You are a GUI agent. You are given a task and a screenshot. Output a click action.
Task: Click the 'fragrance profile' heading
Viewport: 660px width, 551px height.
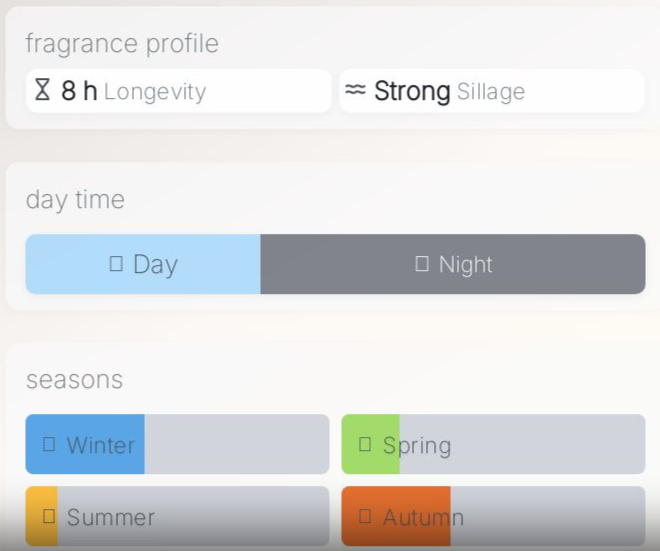click(x=122, y=44)
